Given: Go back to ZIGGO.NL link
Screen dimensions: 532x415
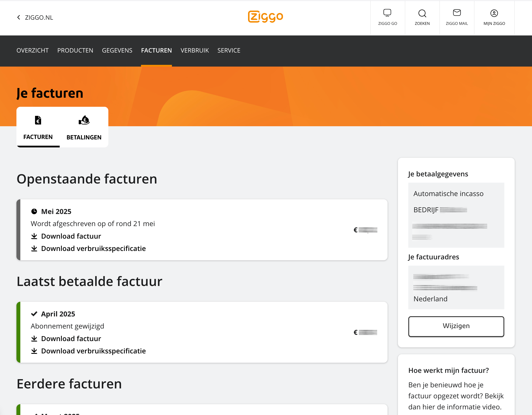Looking at the screenshot, I should point(39,18).
